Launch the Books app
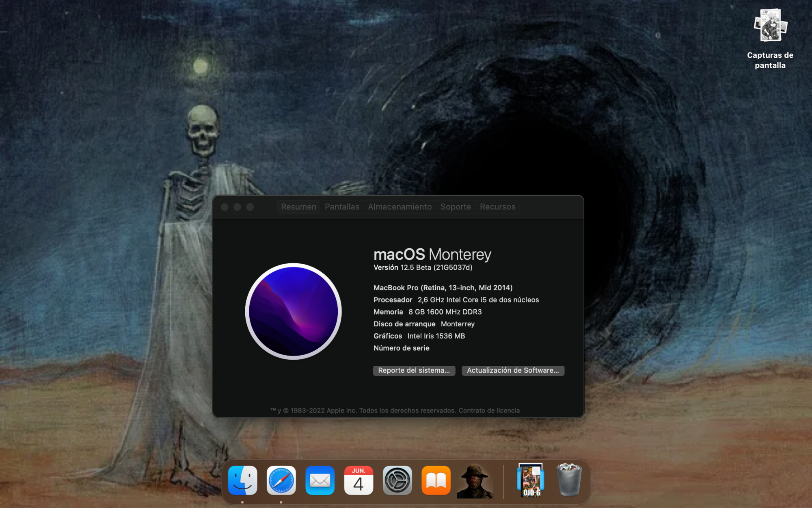This screenshot has width=812, height=508. click(436, 480)
